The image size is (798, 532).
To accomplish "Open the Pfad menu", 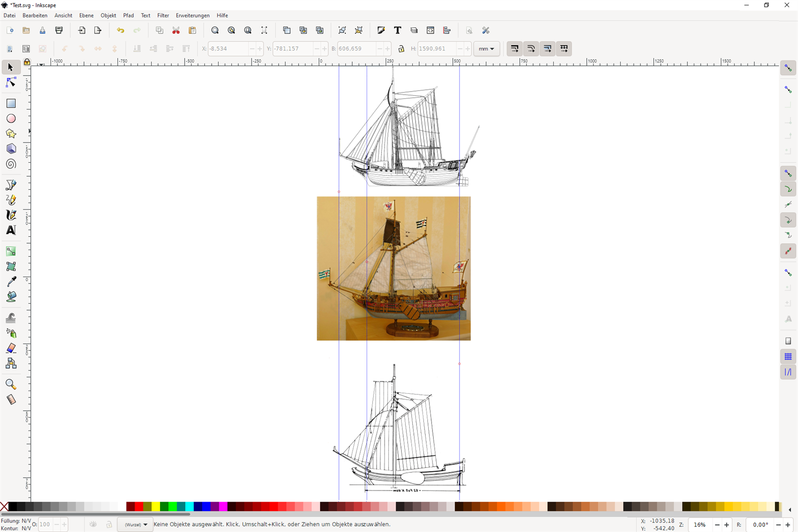I will (x=128, y=15).
